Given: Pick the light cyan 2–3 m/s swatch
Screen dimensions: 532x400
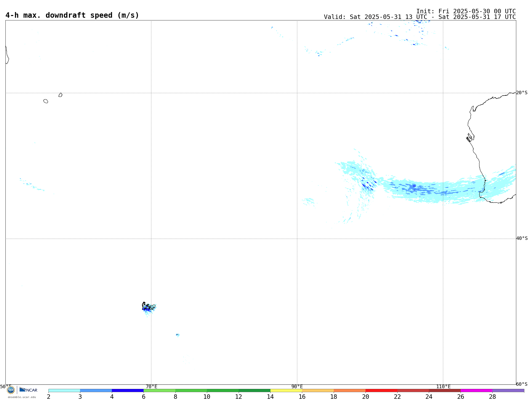Looking at the screenshot, I should [64, 391].
